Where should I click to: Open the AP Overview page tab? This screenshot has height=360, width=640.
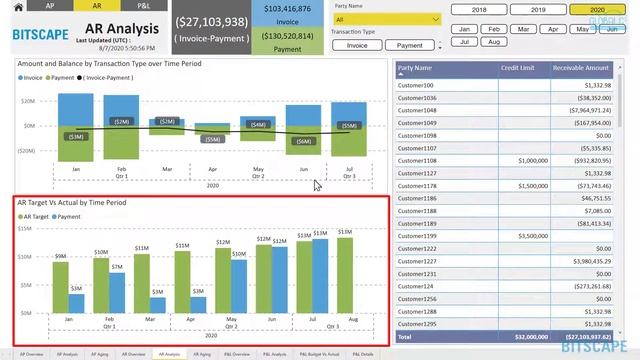click(x=31, y=354)
